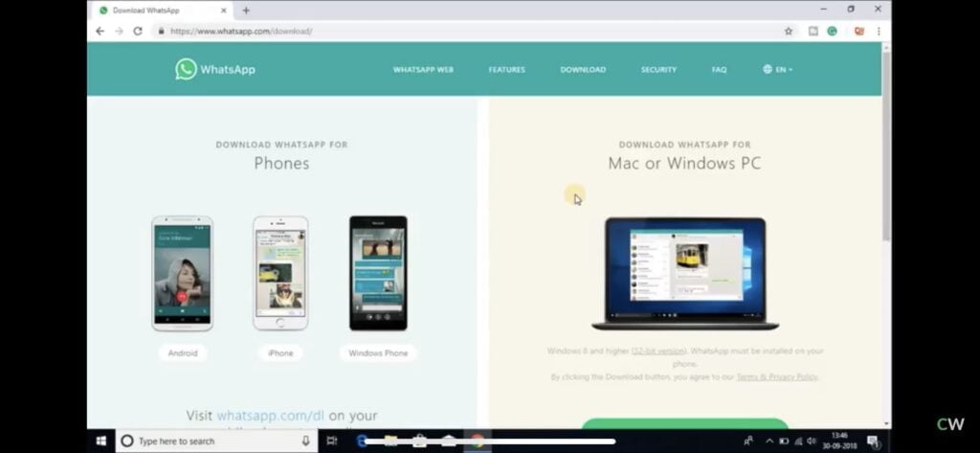Open the WHATSAPP WEB nav item
980x453 pixels.
423,70
